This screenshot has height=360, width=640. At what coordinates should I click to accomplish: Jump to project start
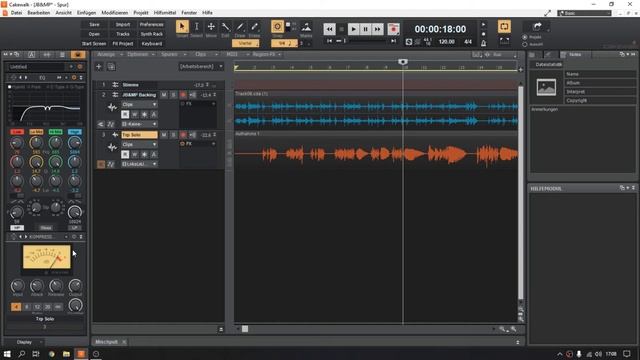click(x=329, y=41)
